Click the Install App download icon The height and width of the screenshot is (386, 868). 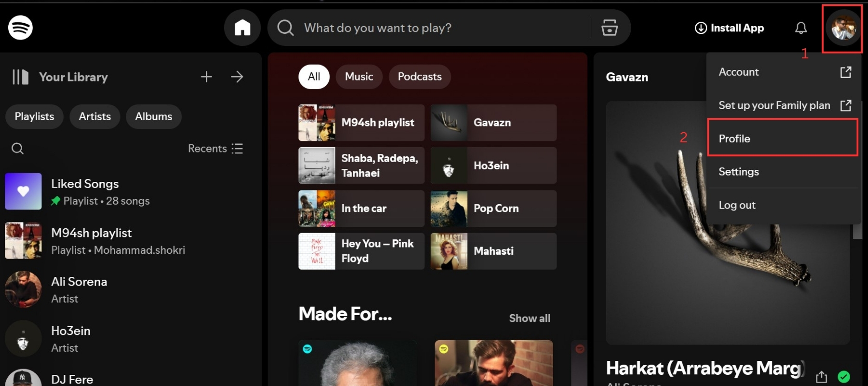pyautogui.click(x=700, y=28)
